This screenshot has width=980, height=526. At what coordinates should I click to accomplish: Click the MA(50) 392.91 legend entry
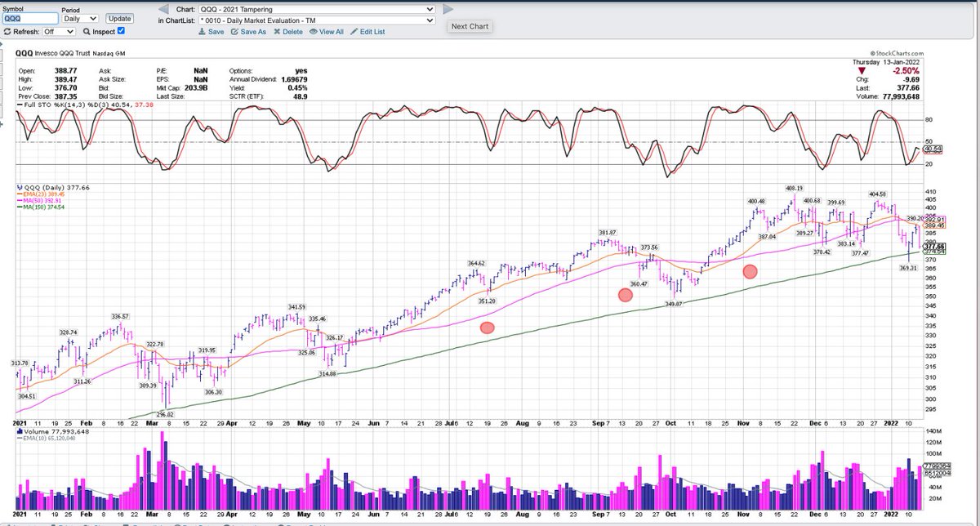(41, 202)
